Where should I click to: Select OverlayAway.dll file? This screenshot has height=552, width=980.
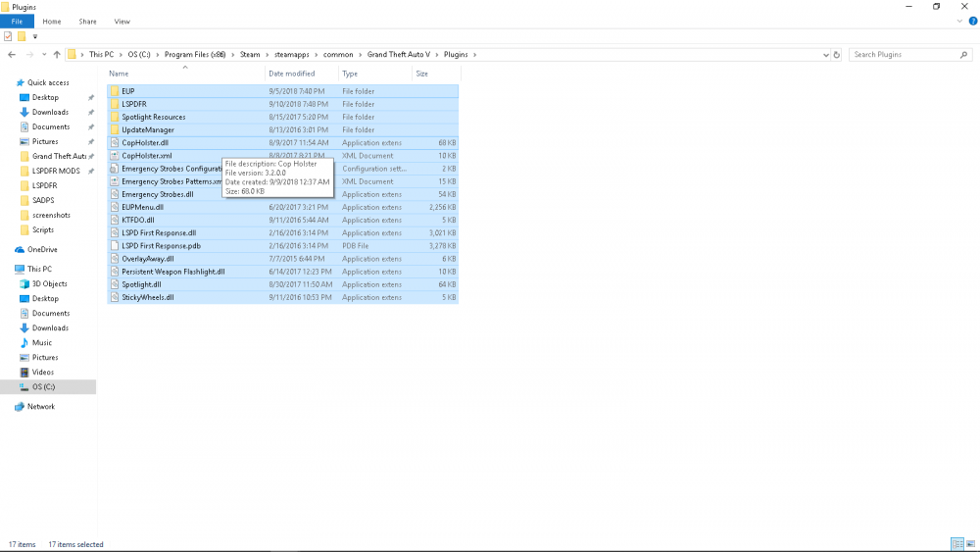click(x=282, y=259)
